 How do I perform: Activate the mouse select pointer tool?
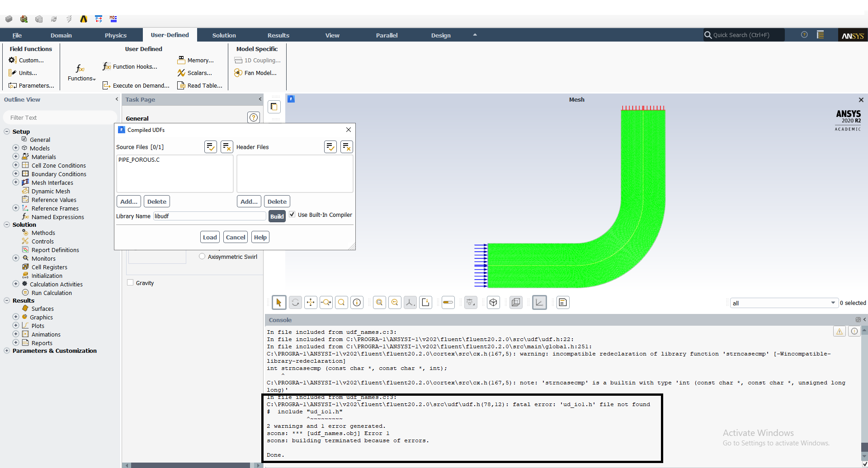[279, 303]
